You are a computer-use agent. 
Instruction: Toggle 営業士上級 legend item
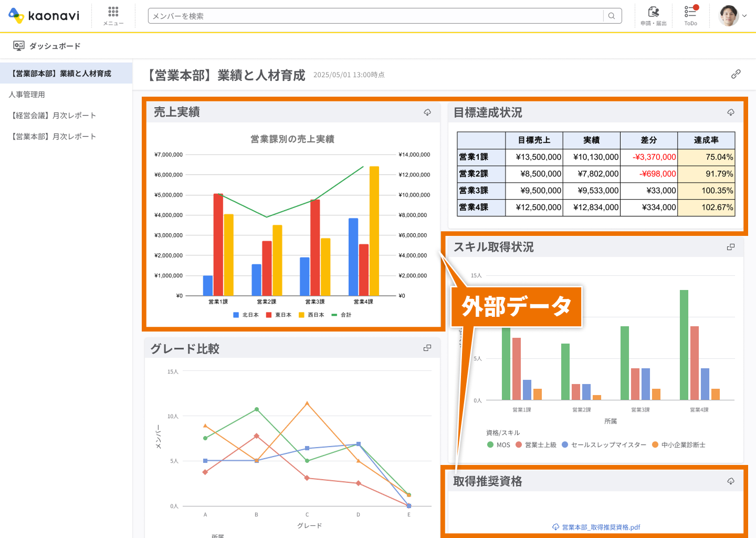(x=536, y=444)
